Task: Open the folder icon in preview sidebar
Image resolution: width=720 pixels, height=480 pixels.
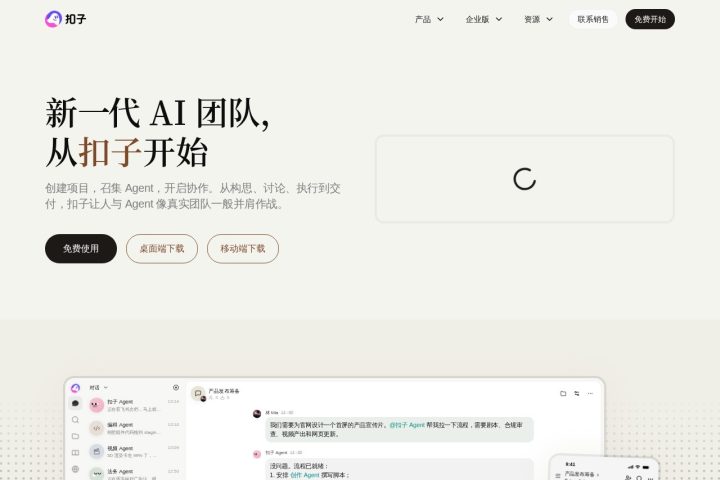Action: (75, 436)
